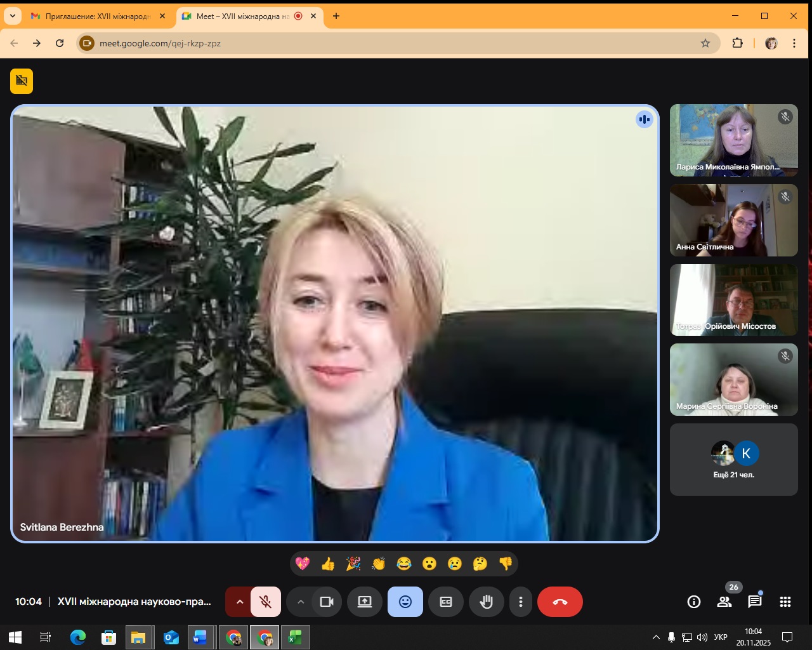The image size is (812, 650).
Task: Send the thumbs up emoji reaction
Action: (328, 564)
